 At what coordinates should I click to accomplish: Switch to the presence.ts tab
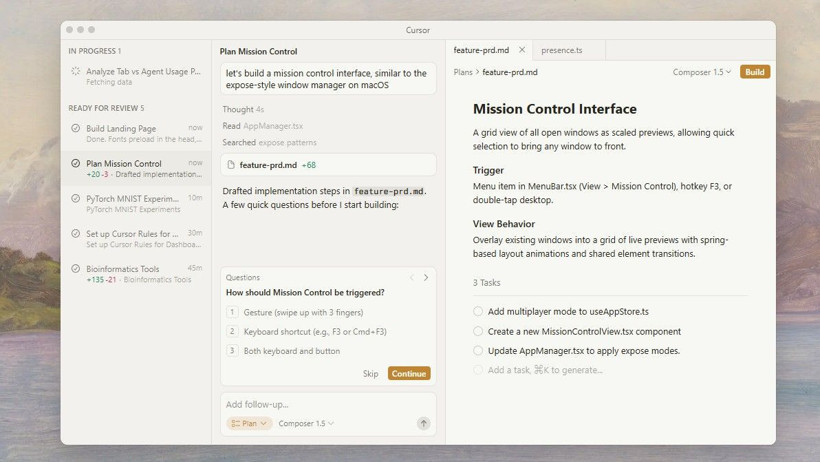click(x=562, y=50)
